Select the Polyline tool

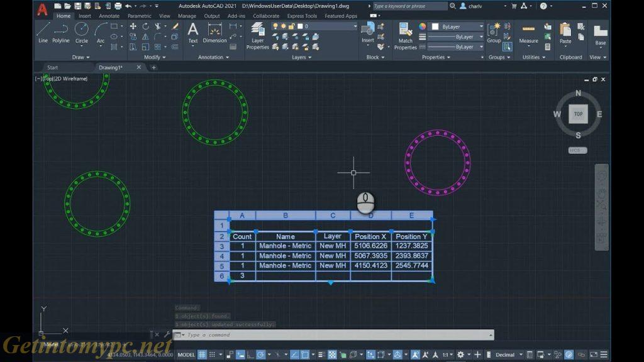pos(61,32)
